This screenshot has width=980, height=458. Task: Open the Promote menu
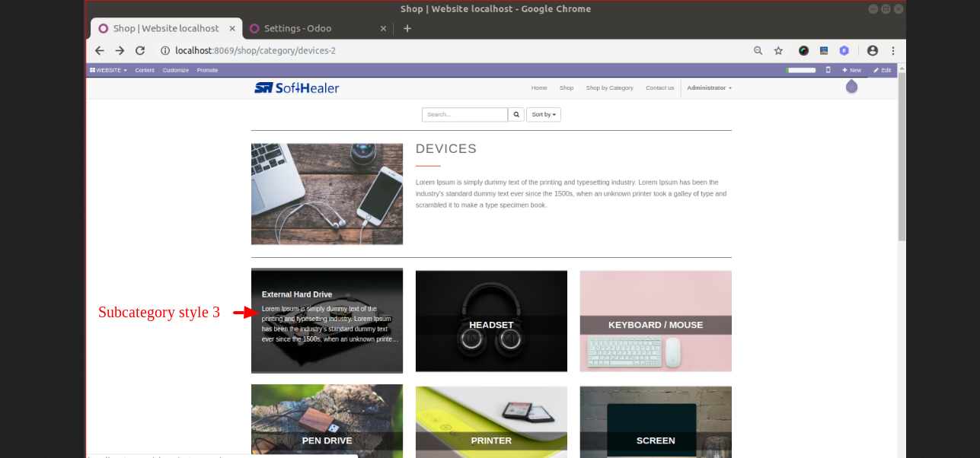(x=207, y=70)
